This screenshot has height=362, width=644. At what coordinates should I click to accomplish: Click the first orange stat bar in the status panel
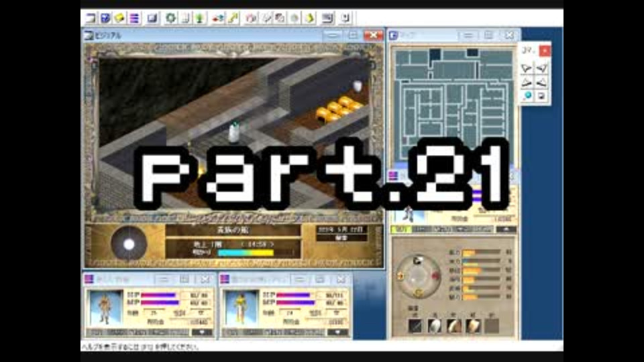(481, 253)
